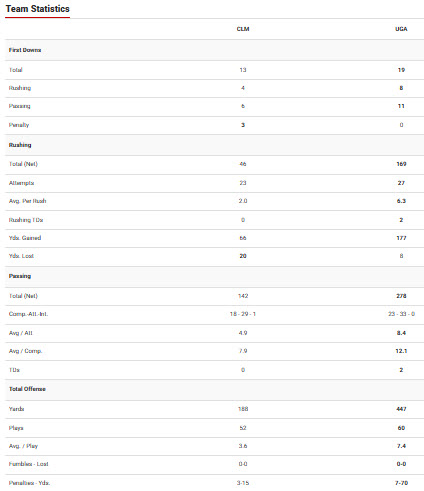This screenshot has width=424, height=491.
Task: Click CLM Comp.-Att.-Int. value 18-29-1
Action: (243, 314)
